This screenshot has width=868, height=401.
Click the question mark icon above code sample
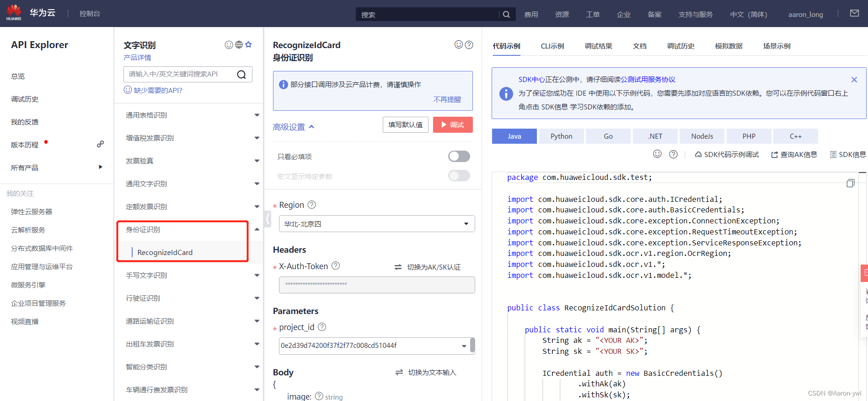pos(673,154)
